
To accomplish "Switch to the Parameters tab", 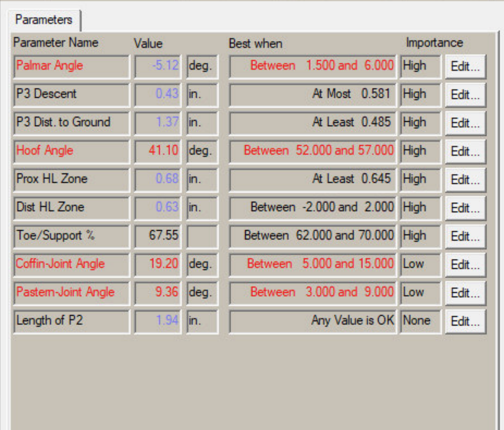I will [x=43, y=20].
